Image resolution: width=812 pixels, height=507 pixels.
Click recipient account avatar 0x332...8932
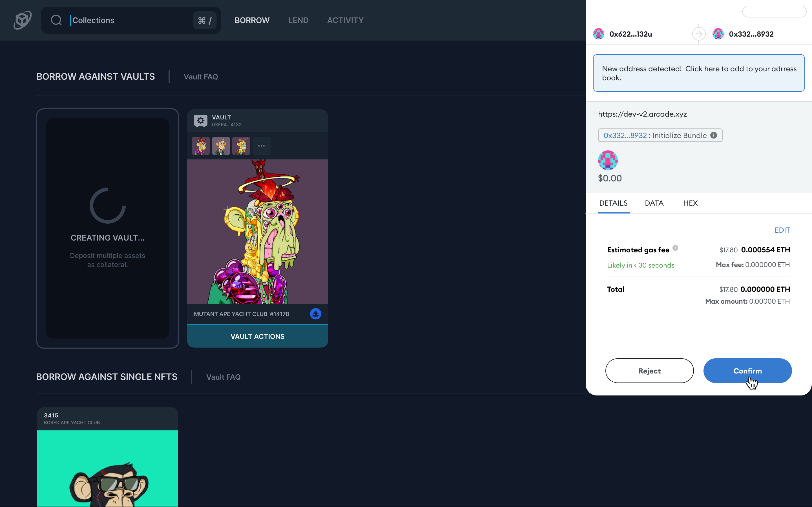pos(718,34)
